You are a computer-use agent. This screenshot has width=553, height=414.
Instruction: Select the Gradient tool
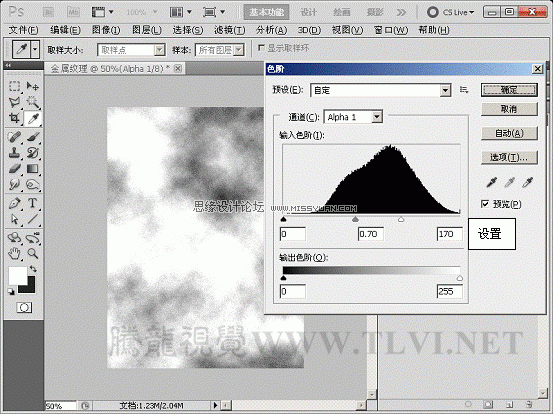(32, 169)
